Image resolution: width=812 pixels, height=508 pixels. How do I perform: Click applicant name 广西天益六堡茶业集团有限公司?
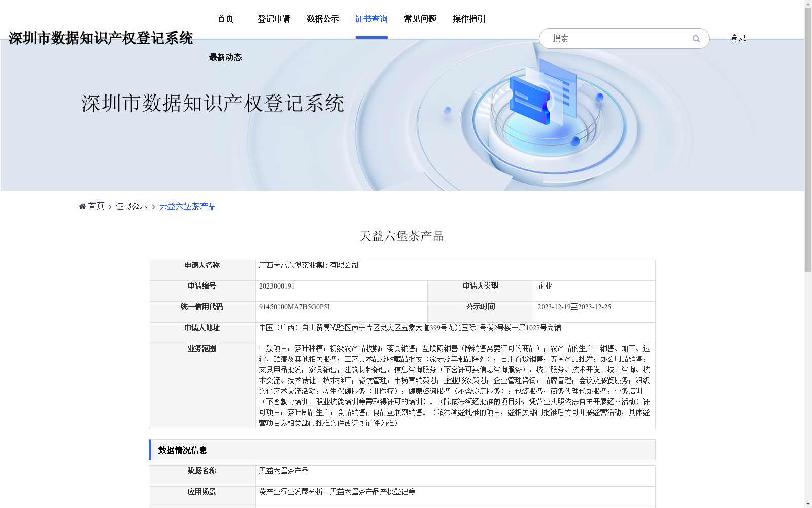point(309,265)
